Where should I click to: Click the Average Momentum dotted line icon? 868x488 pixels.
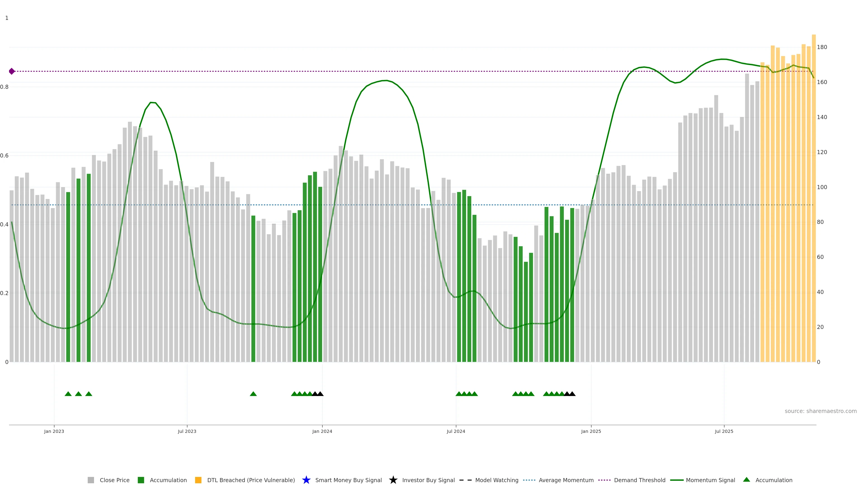[x=529, y=480]
